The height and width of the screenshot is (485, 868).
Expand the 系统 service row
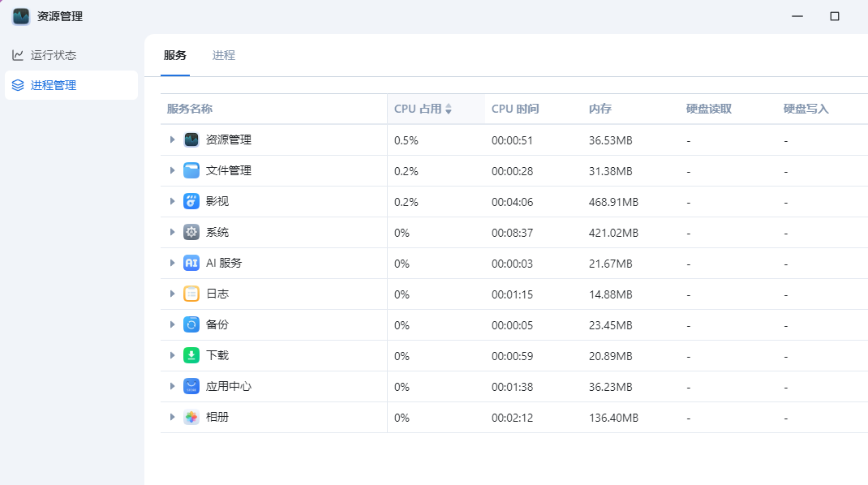pos(172,232)
